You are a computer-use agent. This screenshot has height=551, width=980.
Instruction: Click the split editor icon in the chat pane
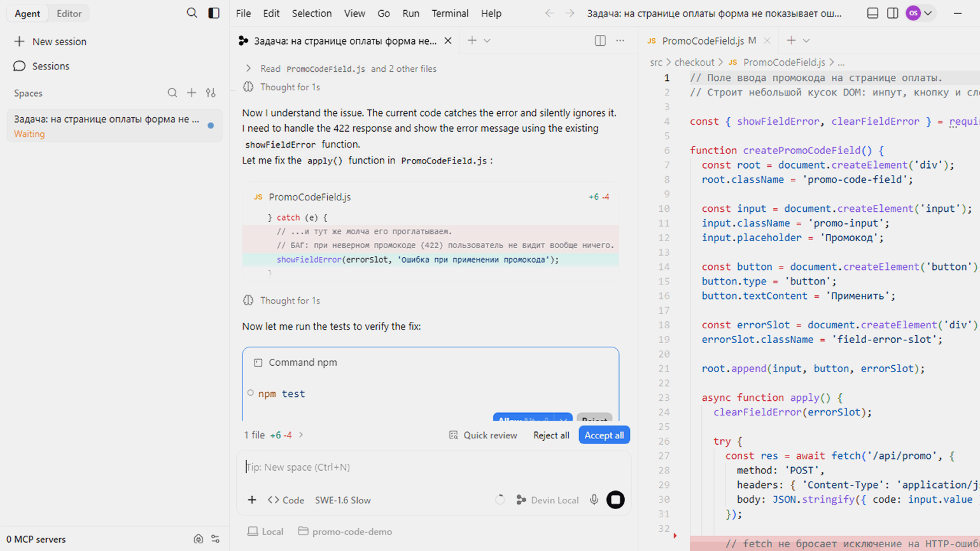[x=600, y=41]
